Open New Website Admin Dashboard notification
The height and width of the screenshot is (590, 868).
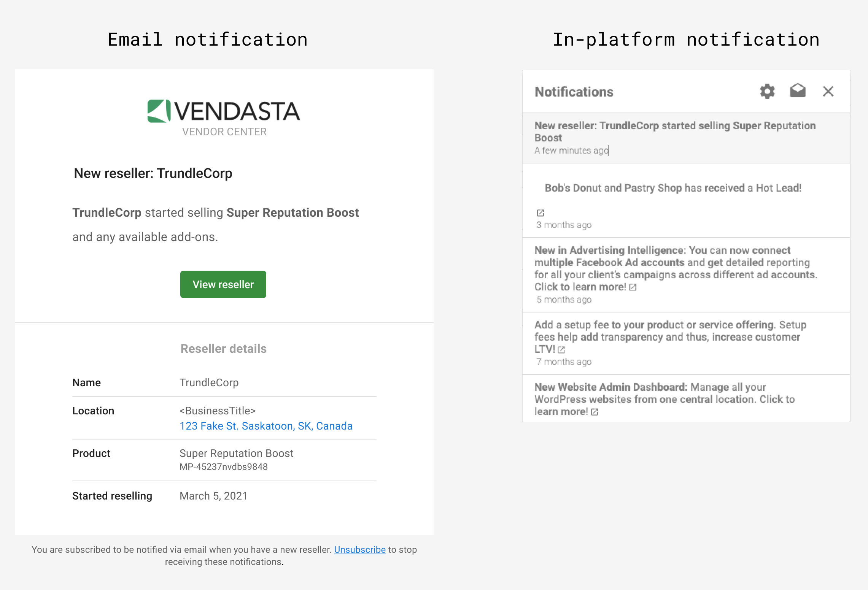point(686,398)
